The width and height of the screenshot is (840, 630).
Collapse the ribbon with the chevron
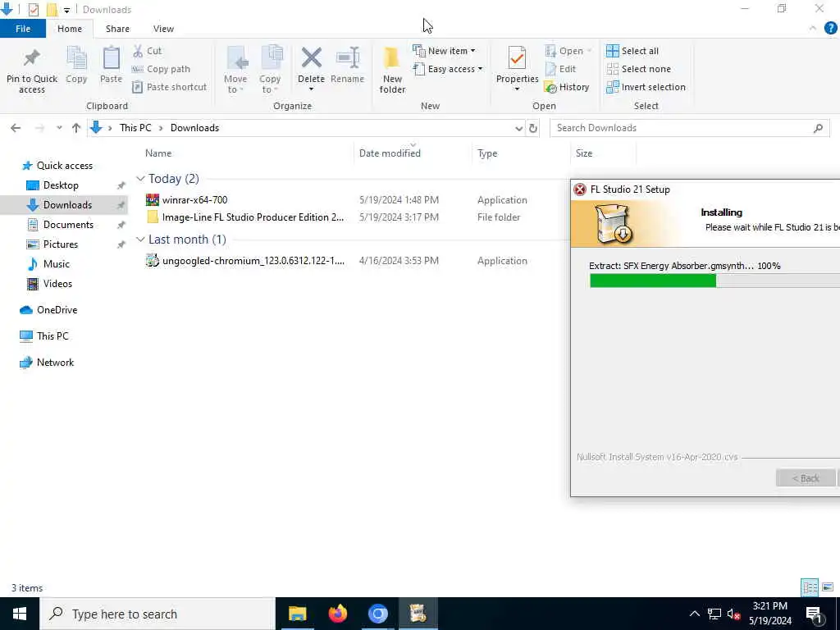(x=813, y=29)
